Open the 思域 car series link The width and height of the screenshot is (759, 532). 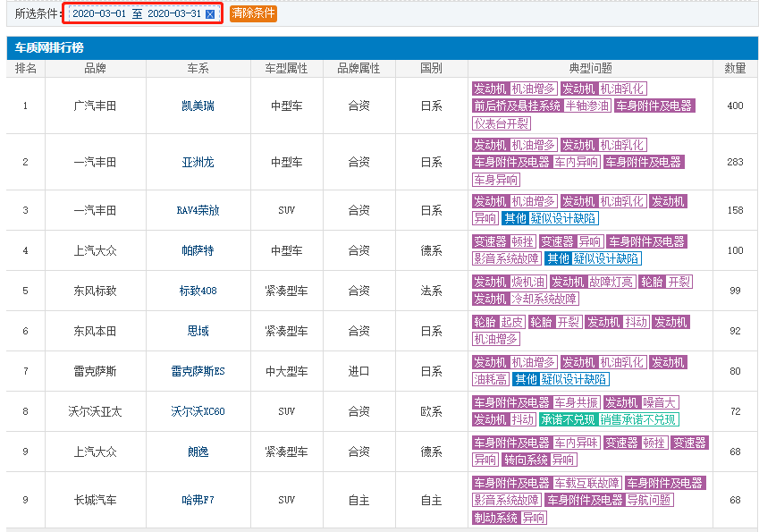pos(198,331)
